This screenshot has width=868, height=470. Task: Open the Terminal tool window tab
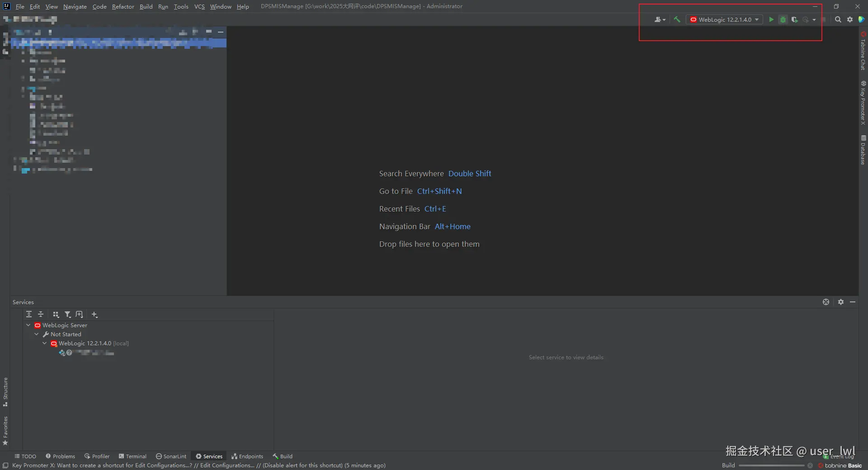coord(132,456)
